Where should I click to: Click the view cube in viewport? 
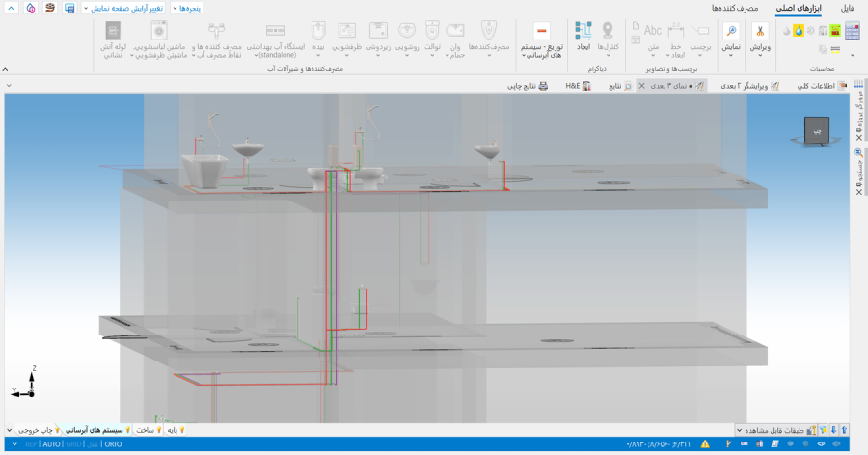click(x=816, y=130)
